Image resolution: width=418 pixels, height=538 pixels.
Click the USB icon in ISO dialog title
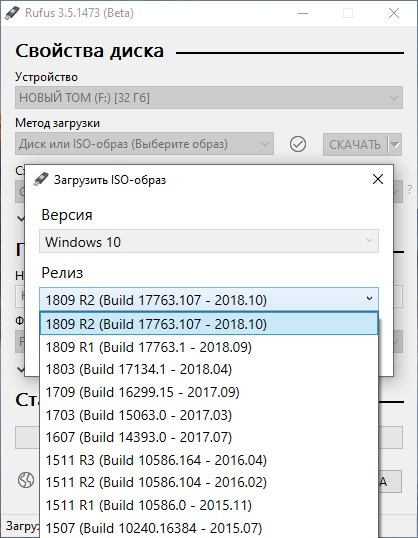tap(41, 179)
